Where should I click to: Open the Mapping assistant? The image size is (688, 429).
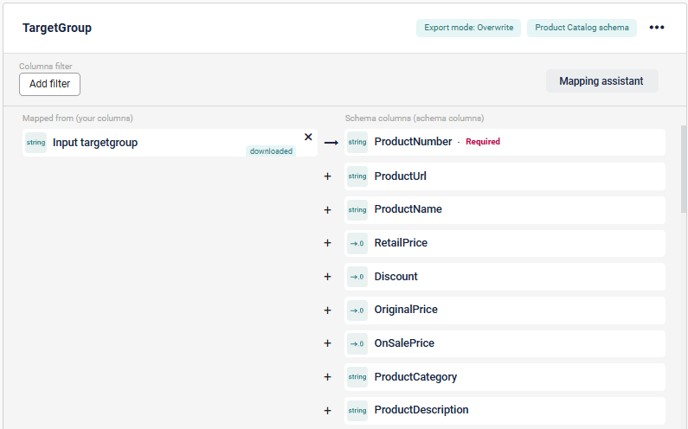(x=601, y=81)
